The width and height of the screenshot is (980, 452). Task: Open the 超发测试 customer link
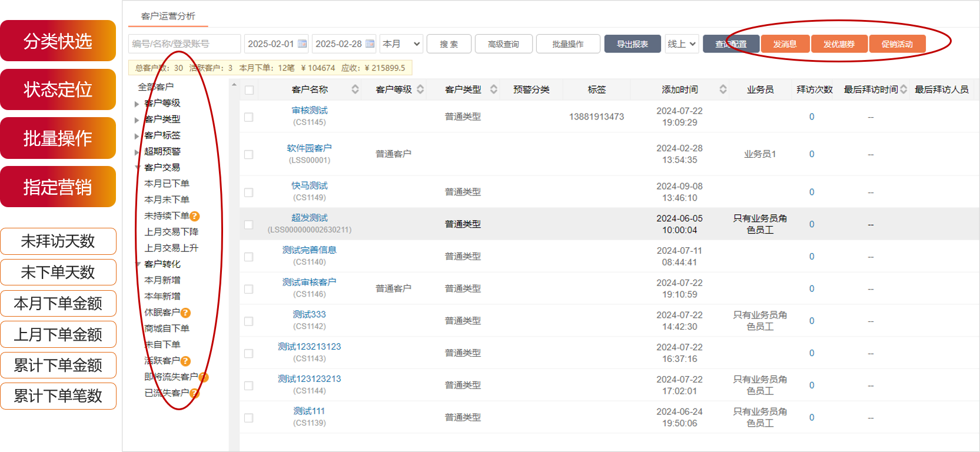(x=309, y=218)
